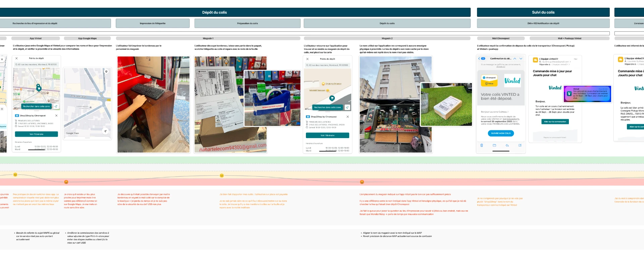The image size is (644, 255).
Task: Click the fully visible Aller sur la conversation button
Action: click(555, 122)
